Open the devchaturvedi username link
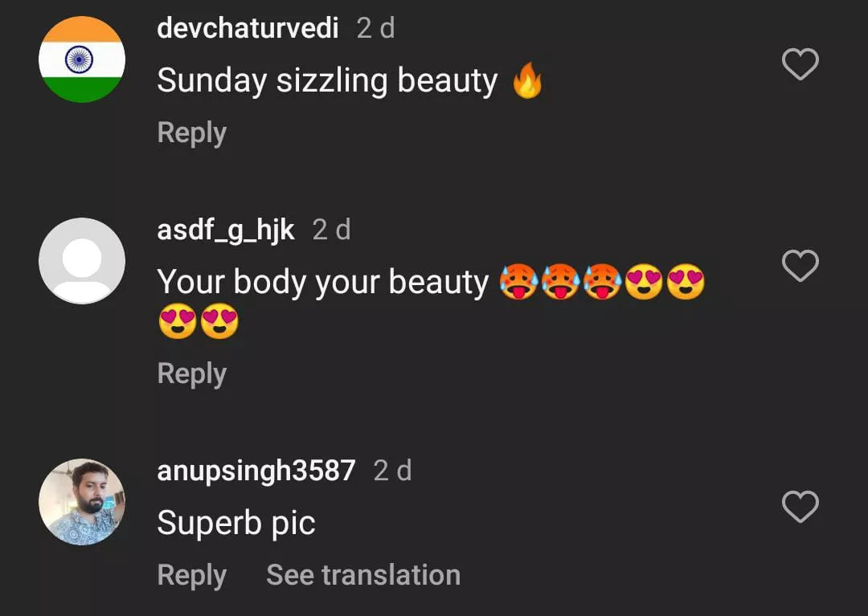This screenshot has height=616, width=868. (248, 27)
